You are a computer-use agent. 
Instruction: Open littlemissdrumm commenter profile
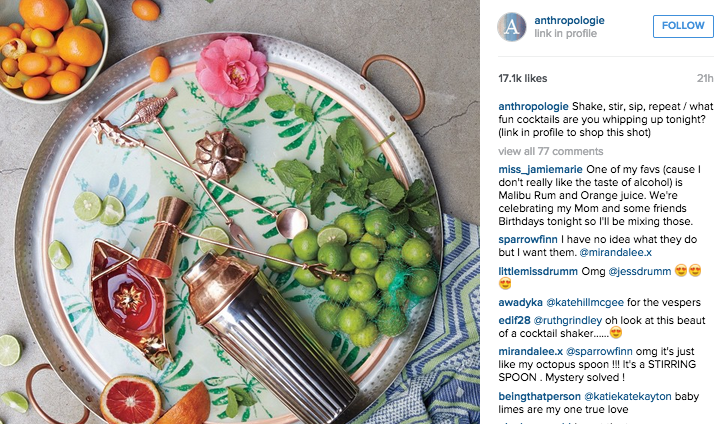click(538, 272)
